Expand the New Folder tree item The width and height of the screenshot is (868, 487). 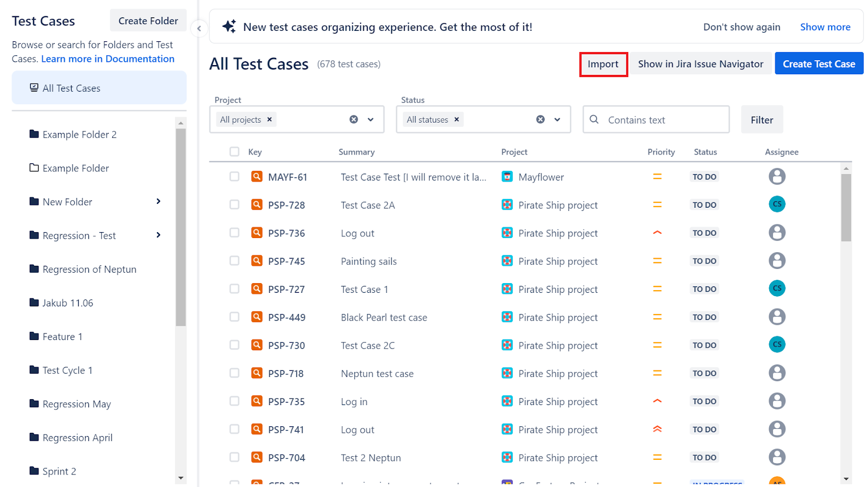click(x=158, y=201)
